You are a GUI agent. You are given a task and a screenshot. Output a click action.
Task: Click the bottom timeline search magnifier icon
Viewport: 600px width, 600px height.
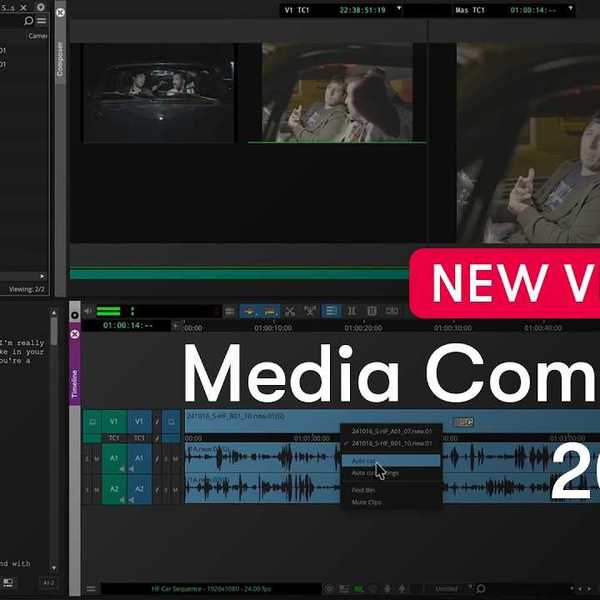point(481,589)
